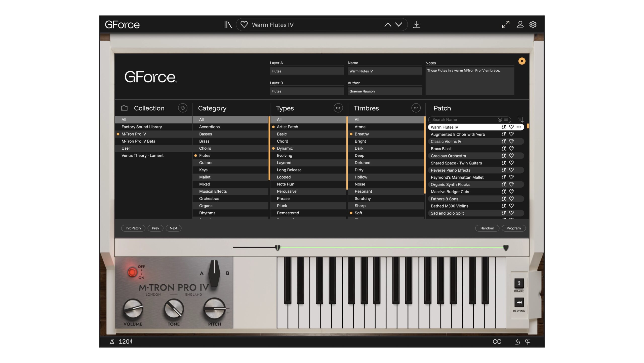Click the Rewind button icon

(519, 302)
